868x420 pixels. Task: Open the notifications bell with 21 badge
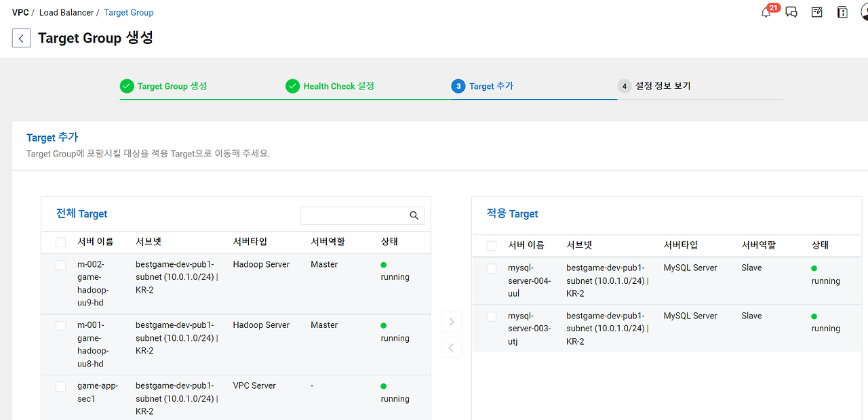click(x=766, y=12)
